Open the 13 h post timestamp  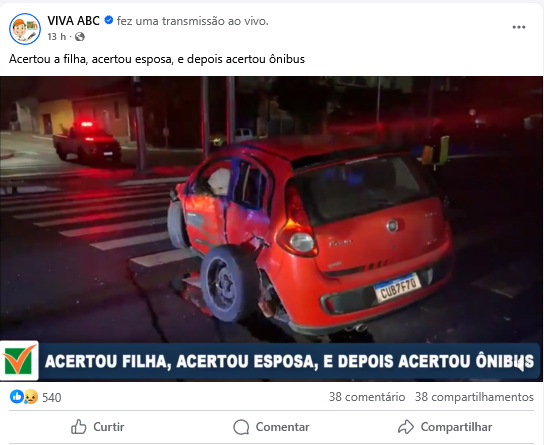(x=57, y=36)
